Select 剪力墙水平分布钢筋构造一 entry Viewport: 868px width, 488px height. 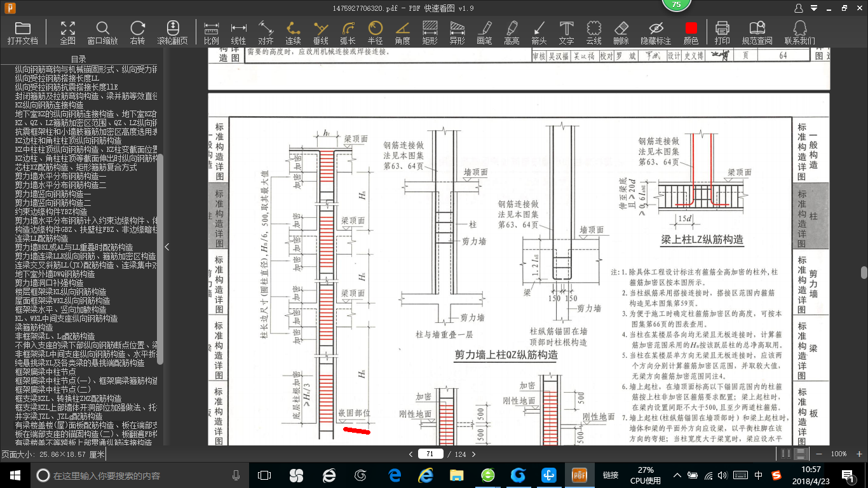[61, 176]
